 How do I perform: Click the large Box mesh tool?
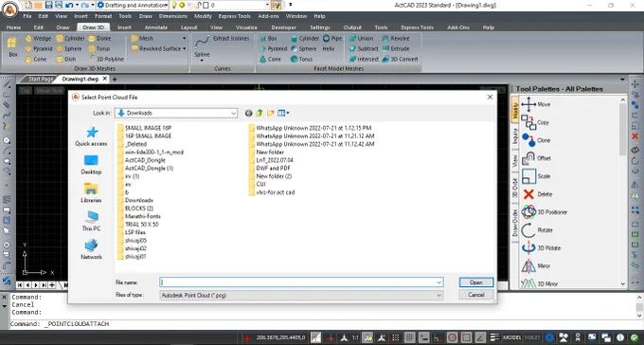tap(12, 46)
